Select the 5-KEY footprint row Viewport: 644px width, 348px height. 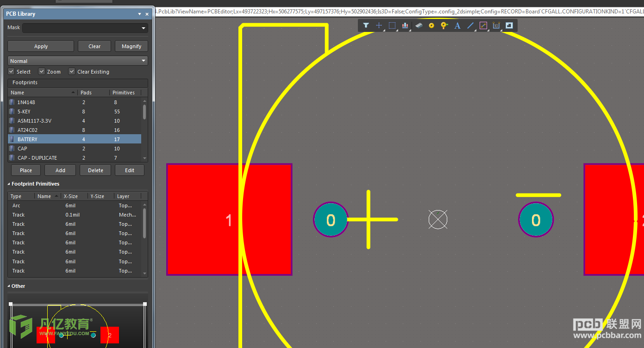[75, 111]
